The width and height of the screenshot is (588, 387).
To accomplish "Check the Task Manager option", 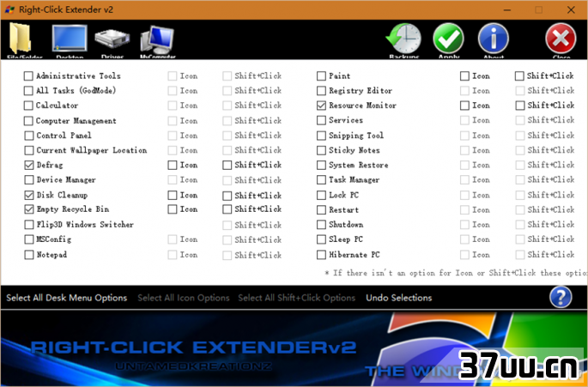I will point(321,180).
